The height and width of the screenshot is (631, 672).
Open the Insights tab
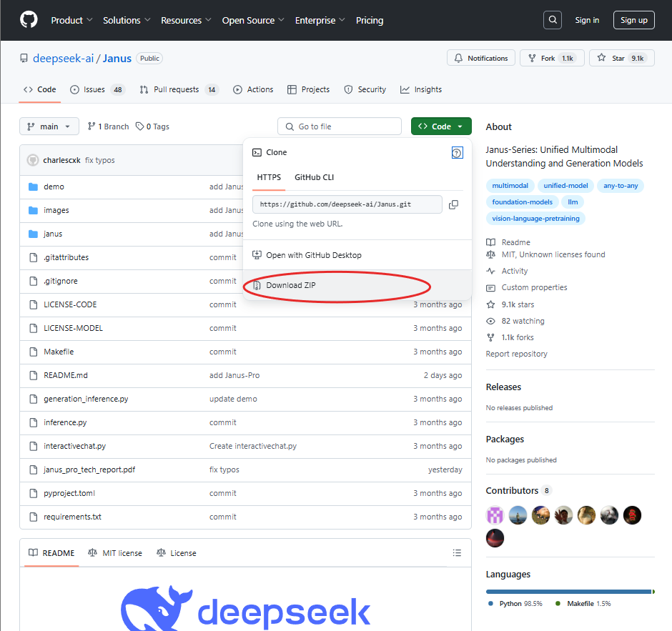coord(421,89)
